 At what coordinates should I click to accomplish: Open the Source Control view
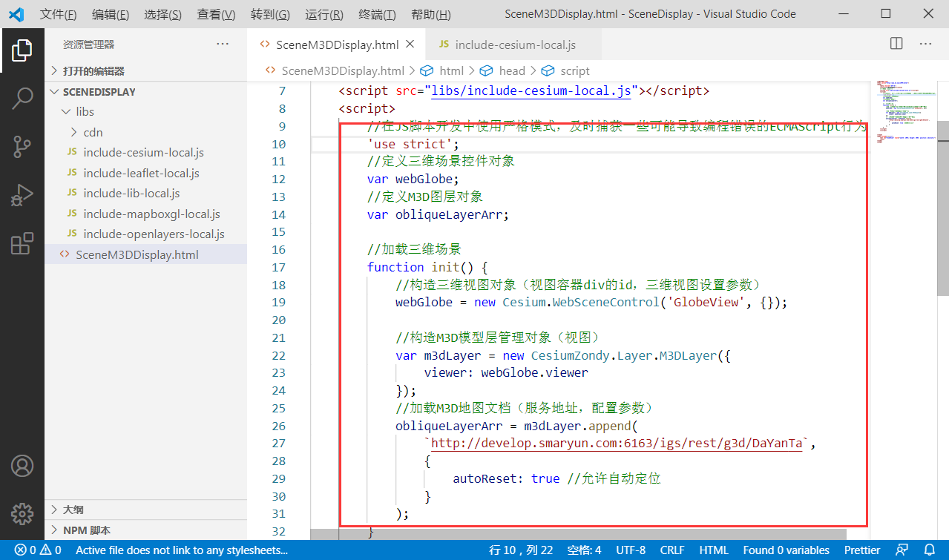point(22,147)
